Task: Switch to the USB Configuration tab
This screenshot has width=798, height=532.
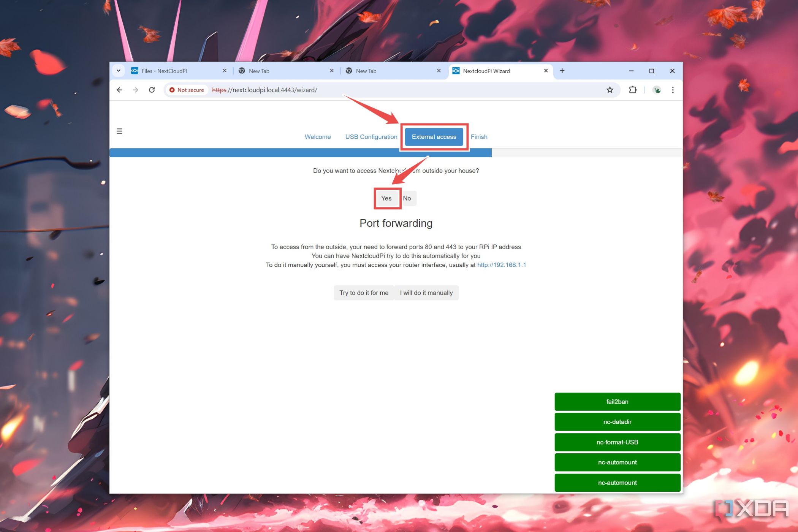Action: pyautogui.click(x=371, y=136)
